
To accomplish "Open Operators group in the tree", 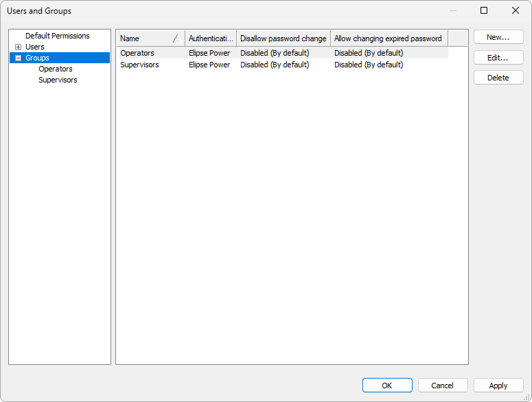I will pos(55,69).
